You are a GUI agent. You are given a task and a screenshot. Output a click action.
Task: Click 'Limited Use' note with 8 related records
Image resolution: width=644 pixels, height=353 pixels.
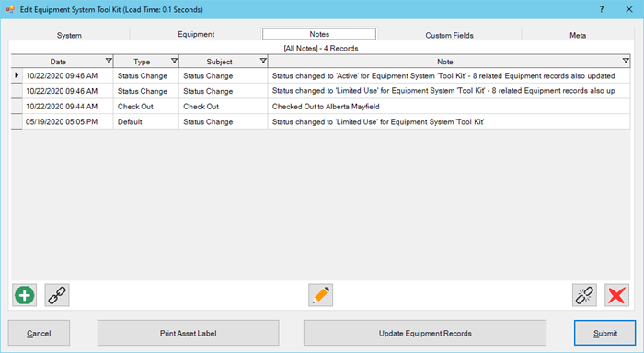coord(449,91)
